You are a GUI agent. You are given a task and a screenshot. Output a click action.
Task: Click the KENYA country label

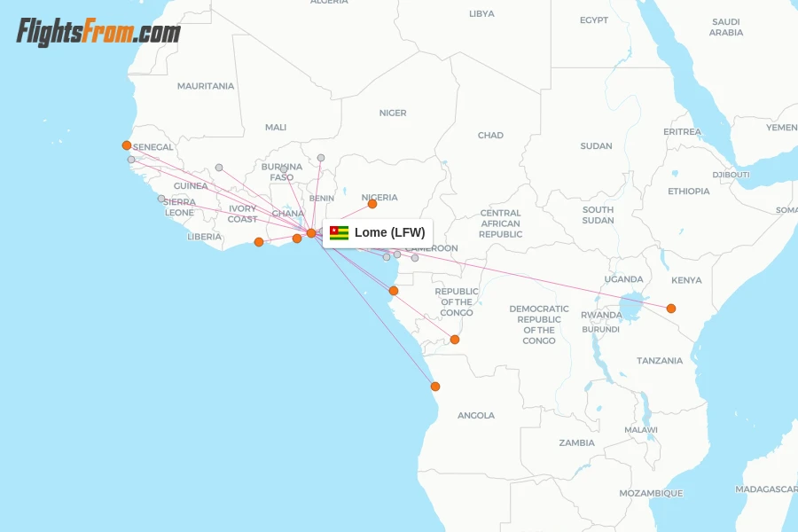686,280
